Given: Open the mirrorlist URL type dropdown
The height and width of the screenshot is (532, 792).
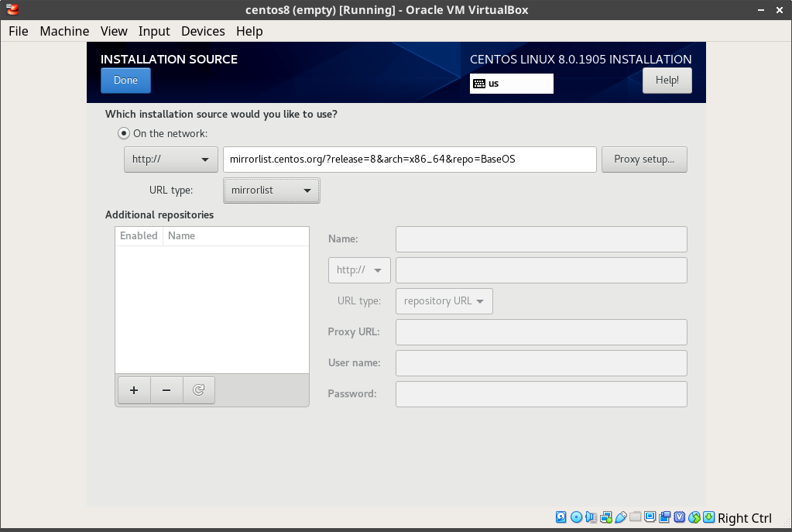Looking at the screenshot, I should point(272,190).
